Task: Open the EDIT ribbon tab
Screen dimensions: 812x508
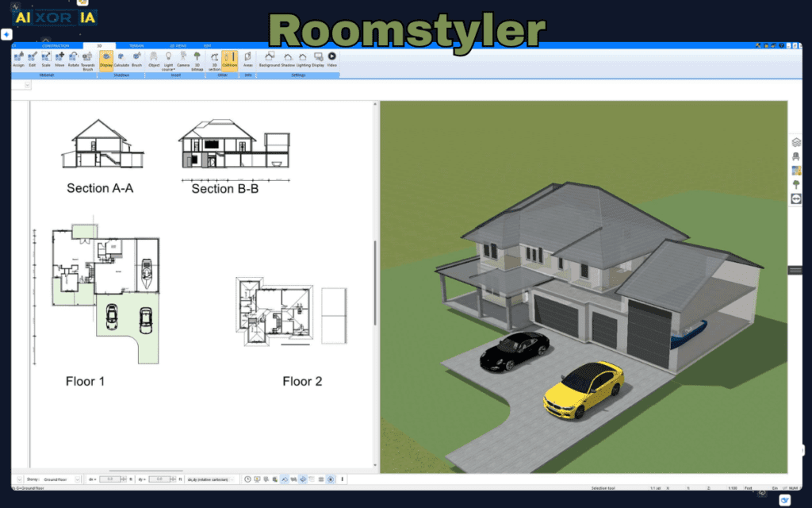Action: (x=207, y=45)
